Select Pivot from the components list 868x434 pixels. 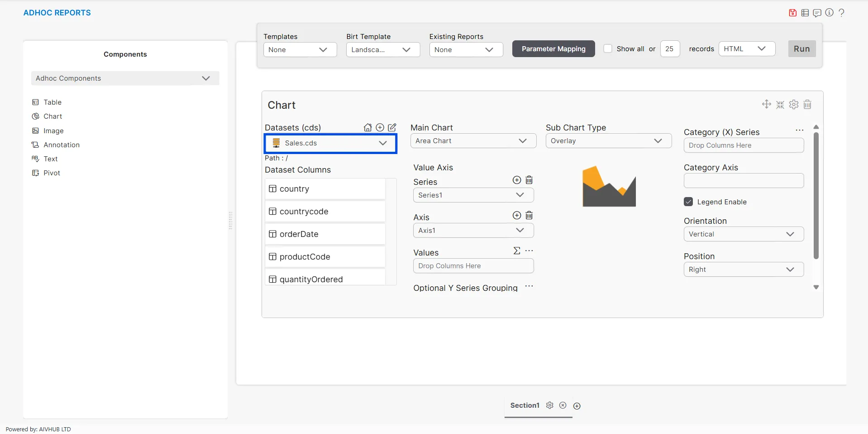pos(52,173)
